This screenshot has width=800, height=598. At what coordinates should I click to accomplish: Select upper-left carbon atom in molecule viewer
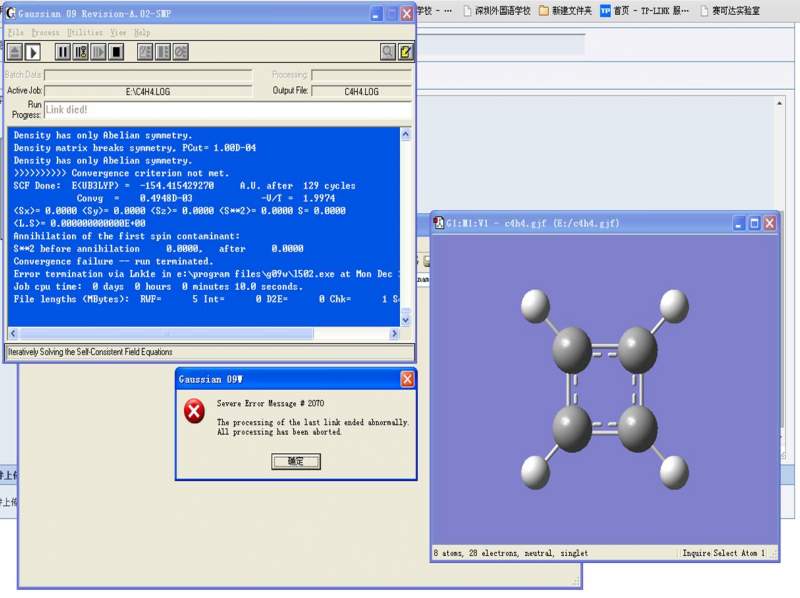(573, 349)
